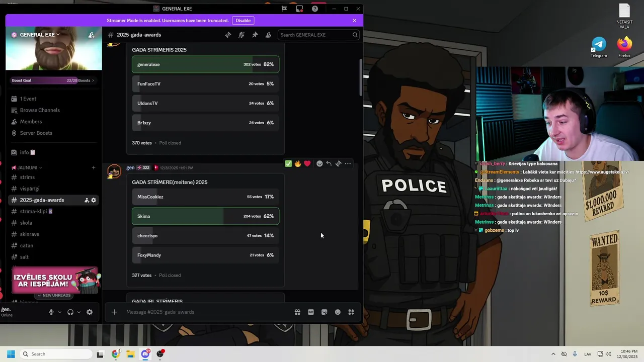Open the Members page
This screenshot has height=362, width=644.
(x=53, y=122)
